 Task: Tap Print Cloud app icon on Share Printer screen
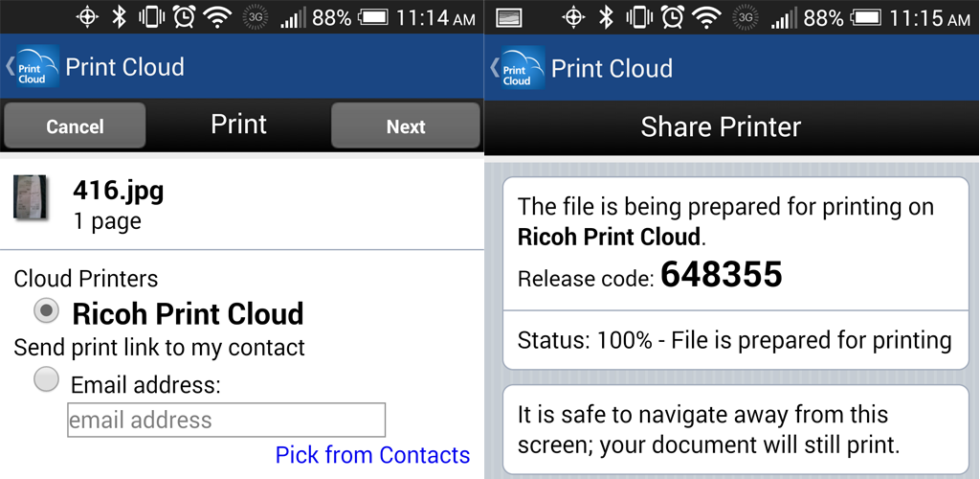tap(518, 69)
